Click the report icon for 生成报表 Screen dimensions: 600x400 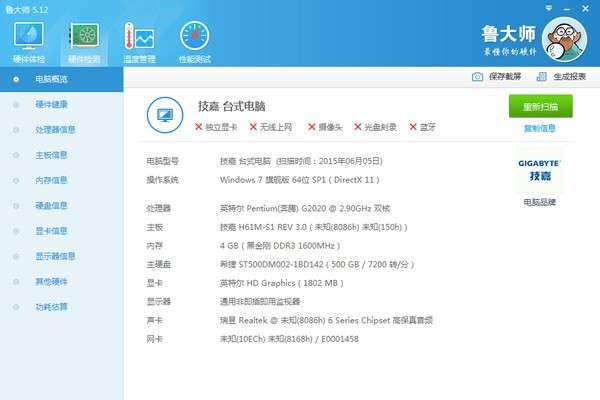pos(541,77)
